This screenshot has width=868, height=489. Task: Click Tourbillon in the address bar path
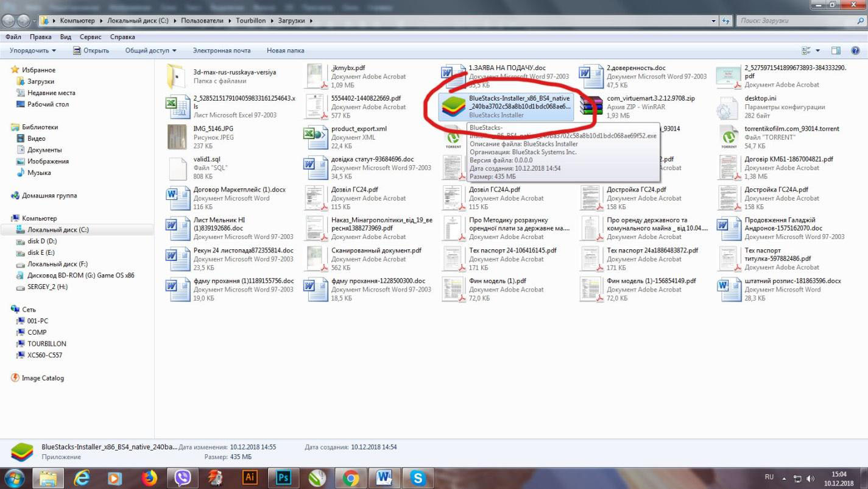(x=252, y=21)
